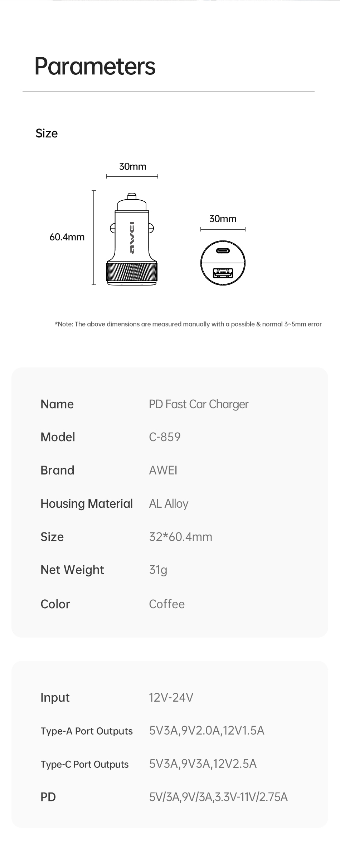Click the Size section heading

click(x=47, y=133)
